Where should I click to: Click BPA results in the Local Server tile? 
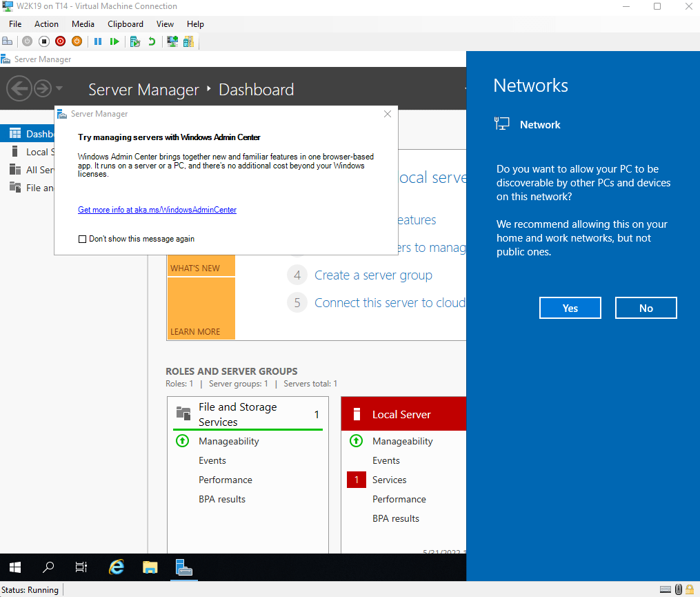(x=396, y=518)
